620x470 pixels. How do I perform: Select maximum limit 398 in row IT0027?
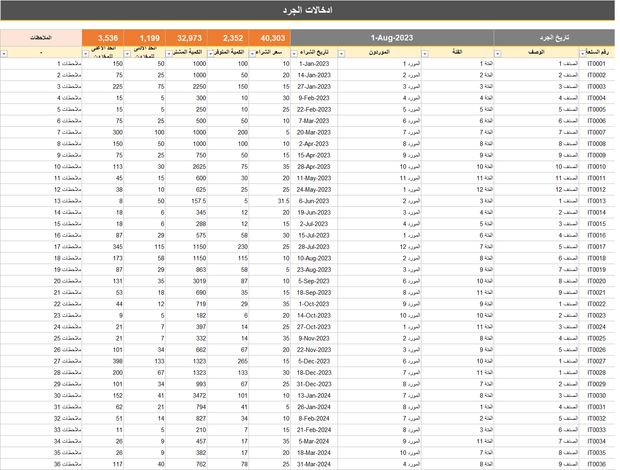pyautogui.click(x=103, y=361)
